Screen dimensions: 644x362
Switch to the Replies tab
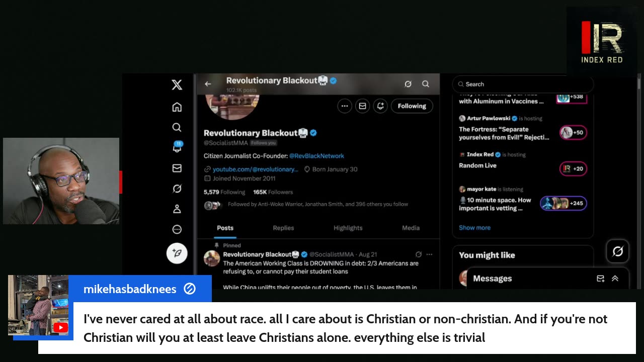click(283, 228)
